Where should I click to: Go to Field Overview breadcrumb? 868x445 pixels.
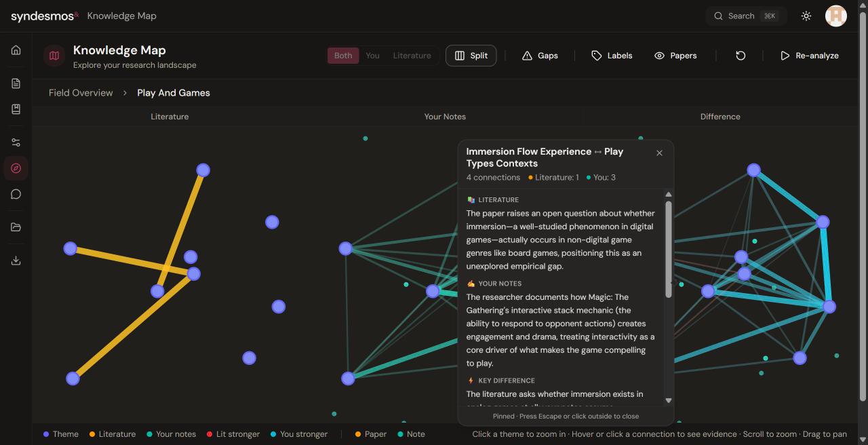[x=81, y=93]
